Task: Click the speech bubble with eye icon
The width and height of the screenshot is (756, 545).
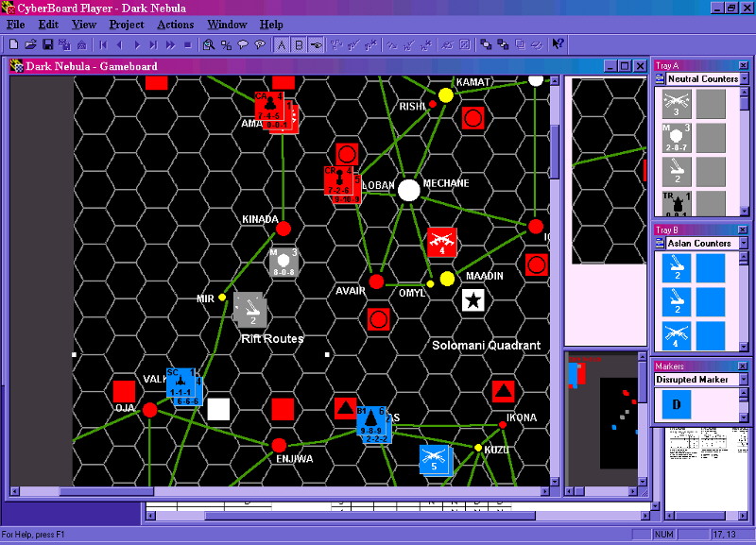Action: [260, 44]
